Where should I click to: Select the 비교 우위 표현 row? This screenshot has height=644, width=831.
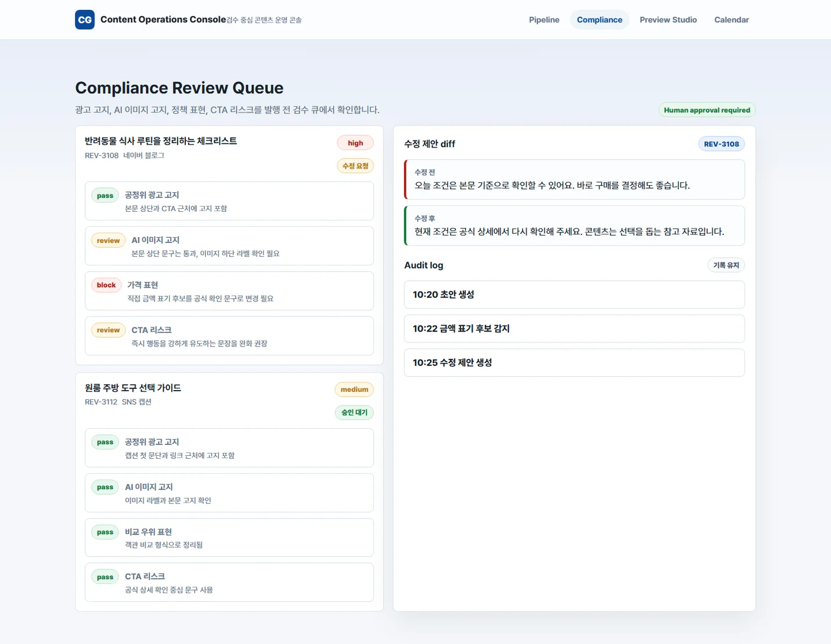229,538
